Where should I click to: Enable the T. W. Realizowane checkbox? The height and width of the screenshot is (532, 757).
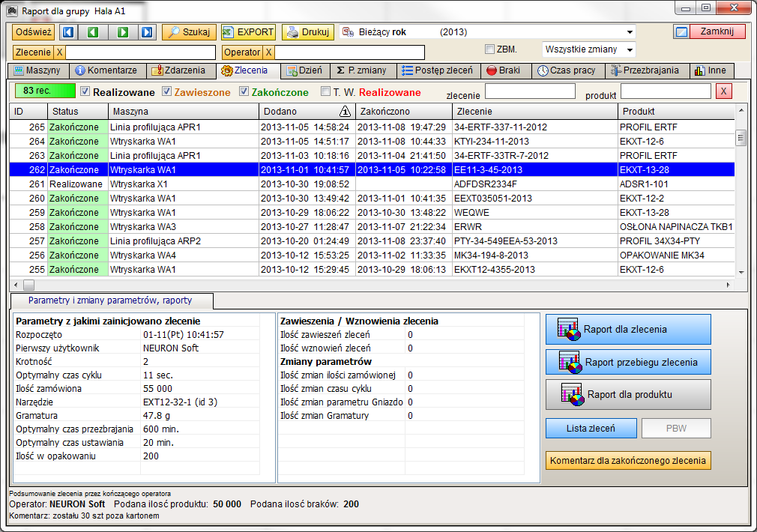326,91
